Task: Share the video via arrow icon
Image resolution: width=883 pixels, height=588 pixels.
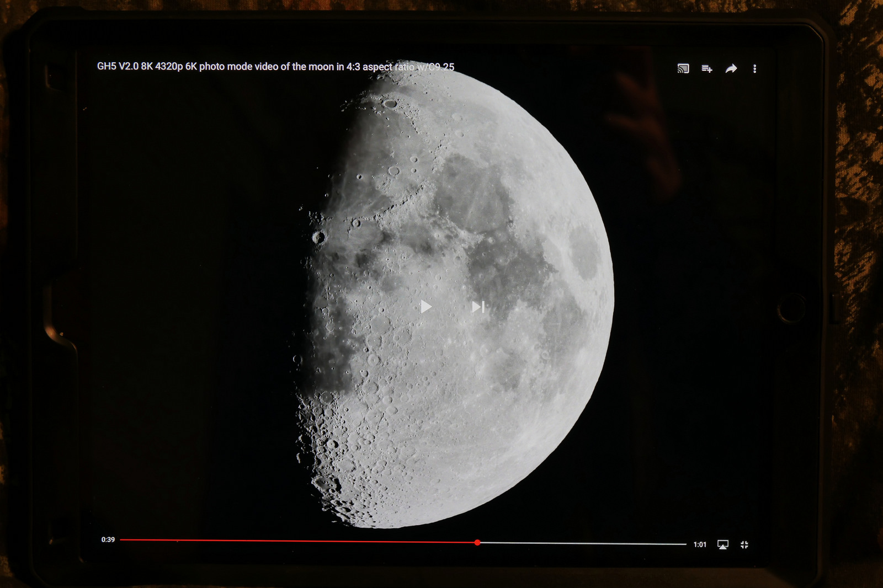Action: coord(731,68)
